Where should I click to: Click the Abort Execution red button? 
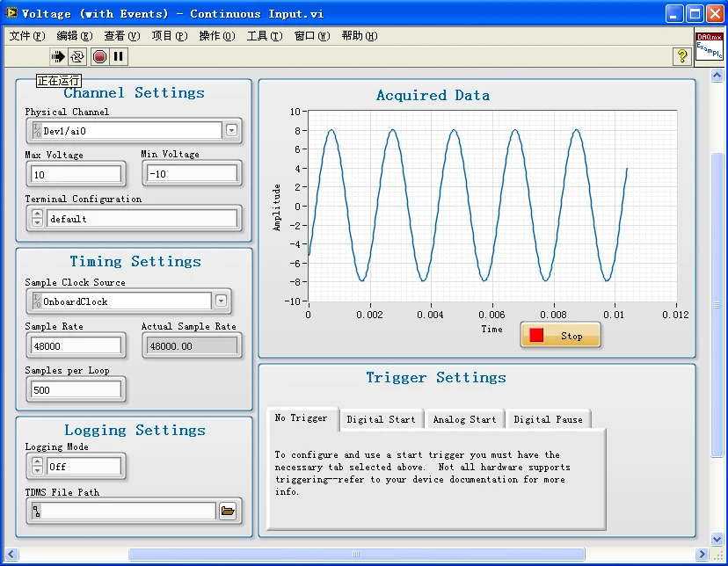(99, 57)
